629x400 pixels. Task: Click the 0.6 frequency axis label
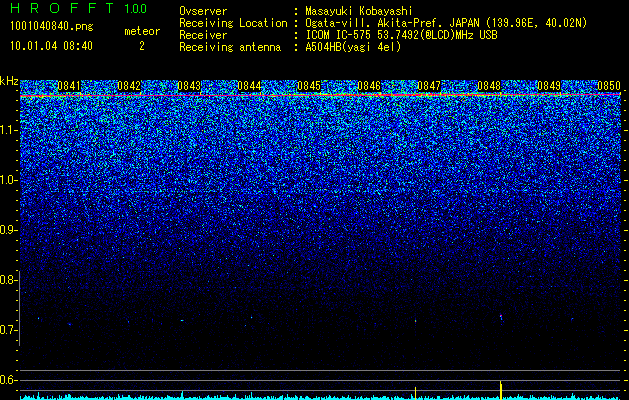click(x=9, y=380)
